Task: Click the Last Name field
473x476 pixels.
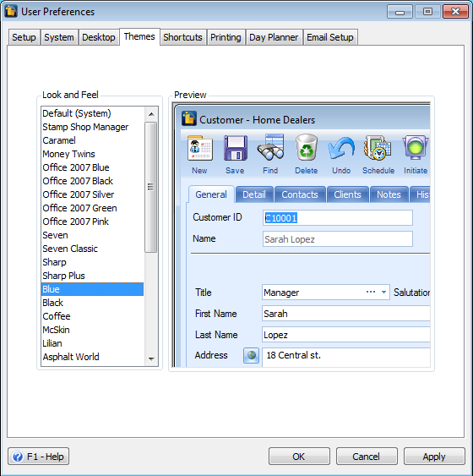Action: 345,335
